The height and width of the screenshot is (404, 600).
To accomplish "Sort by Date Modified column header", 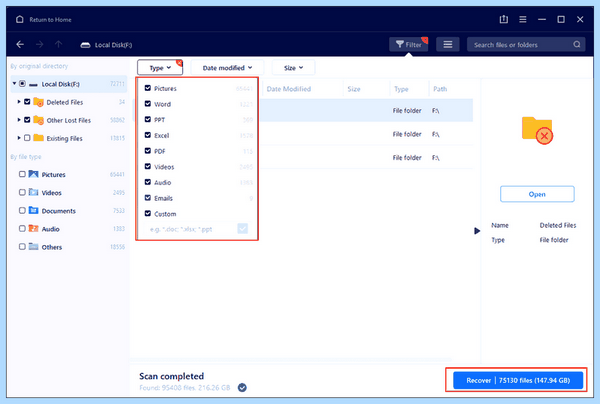I will point(289,89).
